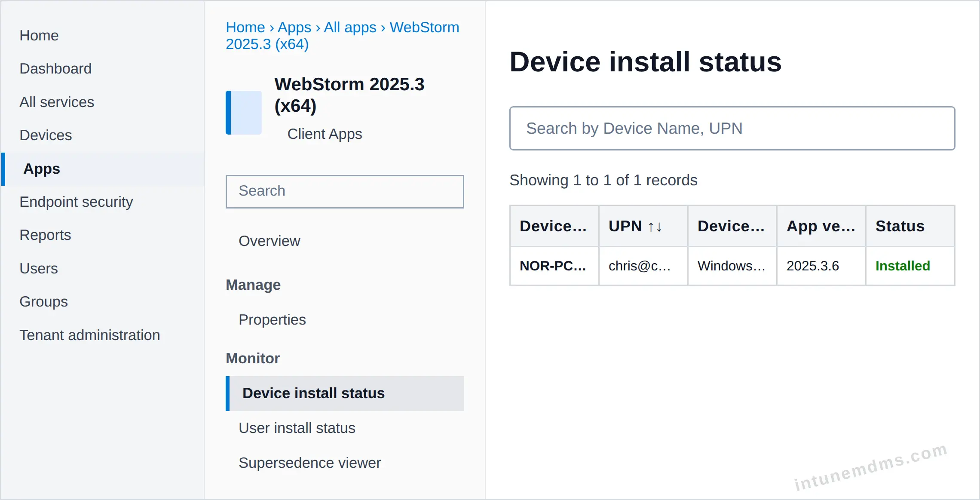The width and height of the screenshot is (980, 500).
Task: Click the All apps breadcrumb link
Action: click(350, 27)
